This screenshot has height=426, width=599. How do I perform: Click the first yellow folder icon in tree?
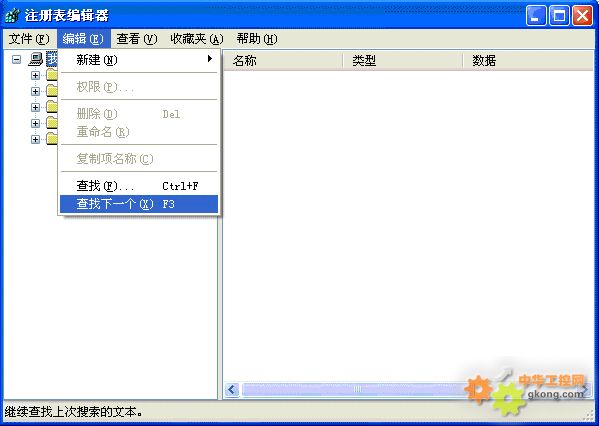[x=52, y=75]
